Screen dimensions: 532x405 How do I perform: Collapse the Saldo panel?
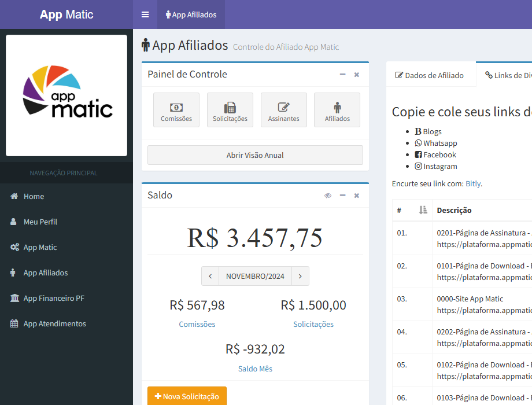[x=343, y=196]
